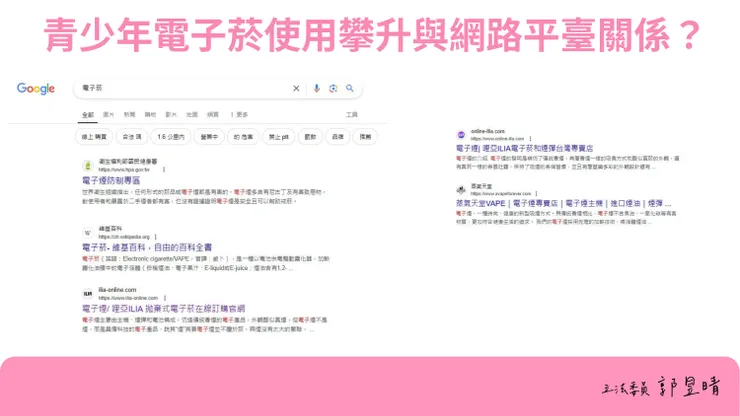Screen dimensions: 740x416
Task: Click the avapeforever.com result favicon
Action: (x=461, y=190)
